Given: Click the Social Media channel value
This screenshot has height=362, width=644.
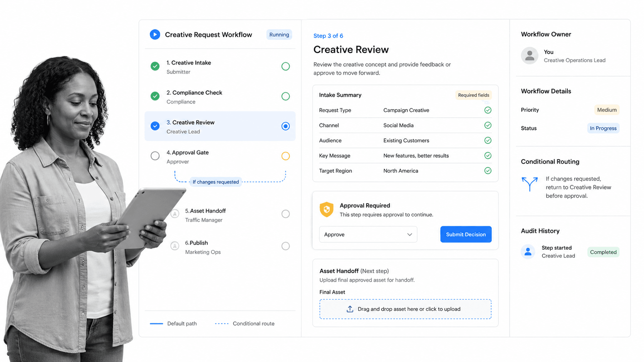Looking at the screenshot, I should coord(398,125).
